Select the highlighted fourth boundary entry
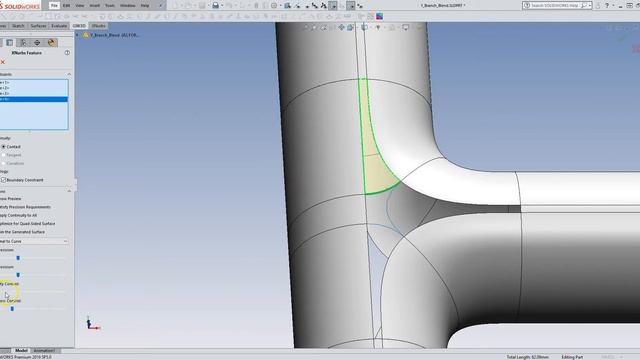Screen dimensions: 640x360 (34, 99)
